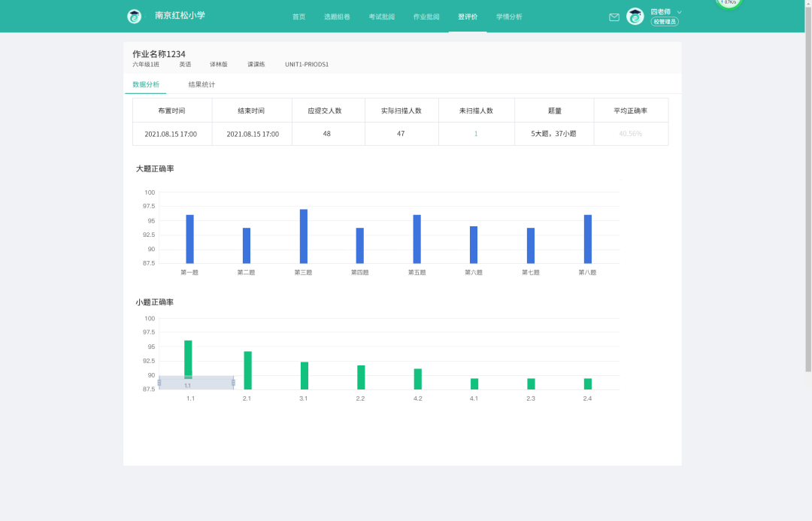Click the value 47 in table
Screen dimensions: 812x521
[x=401, y=134]
